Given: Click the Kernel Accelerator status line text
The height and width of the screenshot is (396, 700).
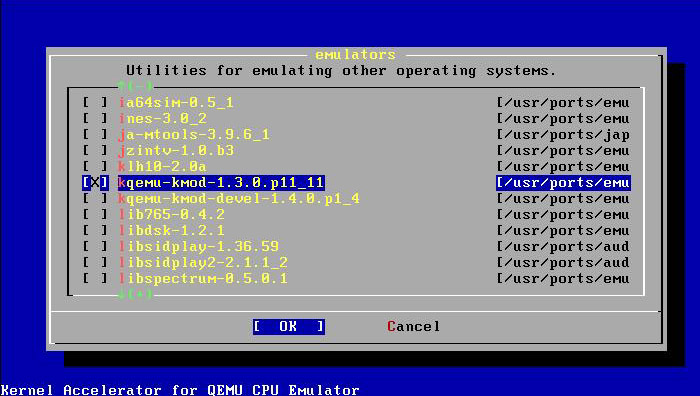Looking at the screenshot, I should (x=180, y=390).
